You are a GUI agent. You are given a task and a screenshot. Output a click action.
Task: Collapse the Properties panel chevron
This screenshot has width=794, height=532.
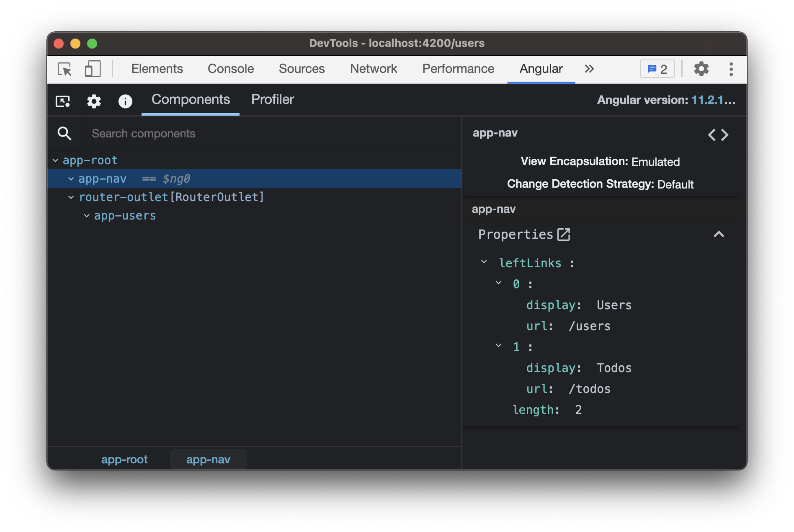[719, 234]
